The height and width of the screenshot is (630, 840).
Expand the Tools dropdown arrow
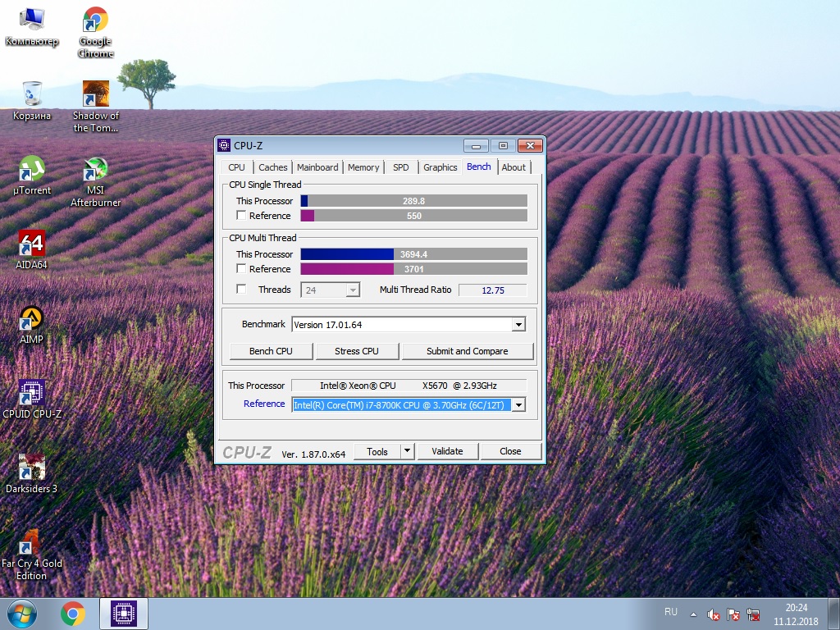pyautogui.click(x=407, y=451)
